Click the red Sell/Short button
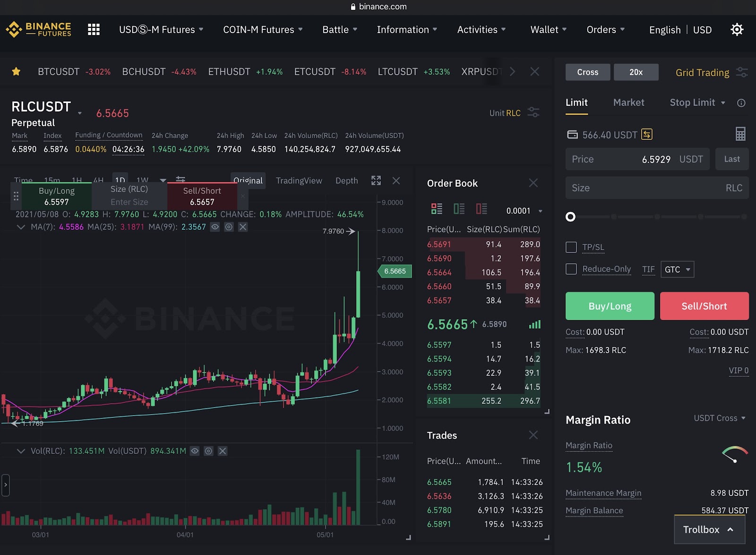This screenshot has width=756, height=555. [x=704, y=306]
